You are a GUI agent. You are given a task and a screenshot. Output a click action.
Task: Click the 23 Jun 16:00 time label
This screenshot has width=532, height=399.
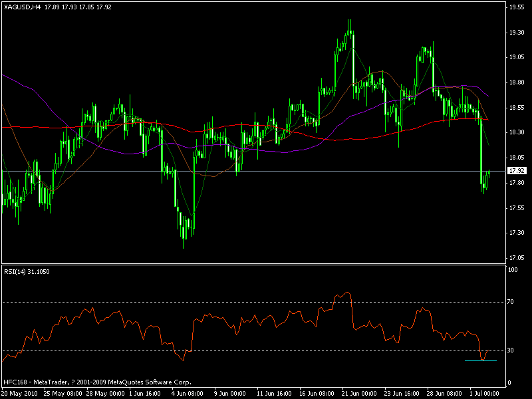point(402,394)
